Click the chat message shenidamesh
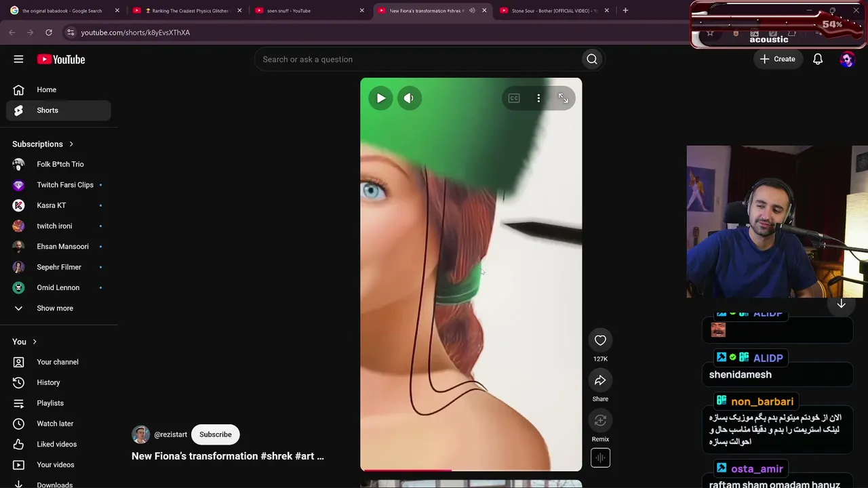868x488 pixels. click(x=741, y=375)
